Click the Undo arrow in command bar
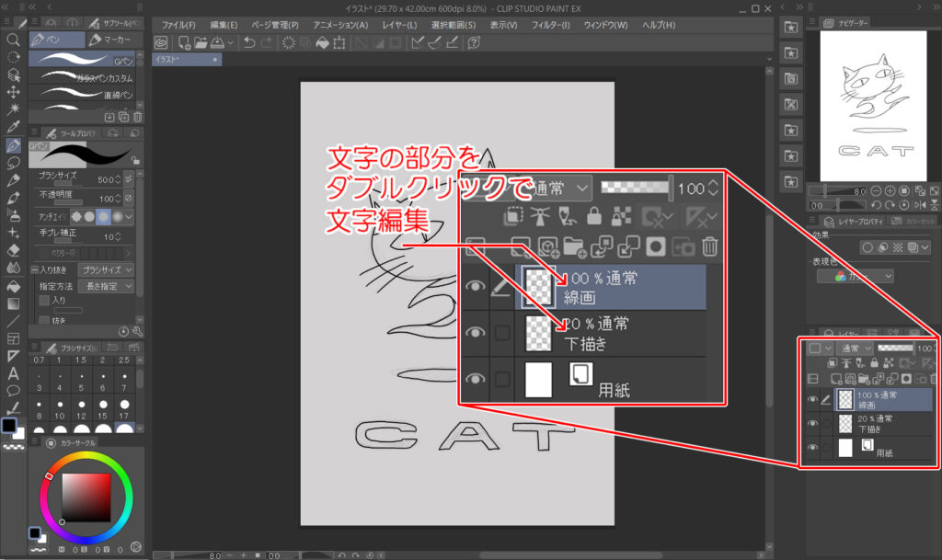The width and height of the screenshot is (942, 560). pyautogui.click(x=249, y=42)
